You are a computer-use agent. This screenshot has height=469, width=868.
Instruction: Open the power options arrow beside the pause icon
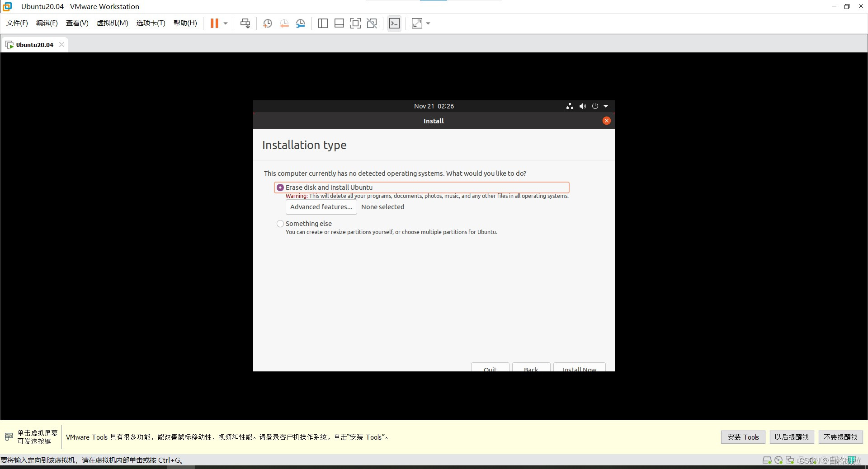[226, 23]
